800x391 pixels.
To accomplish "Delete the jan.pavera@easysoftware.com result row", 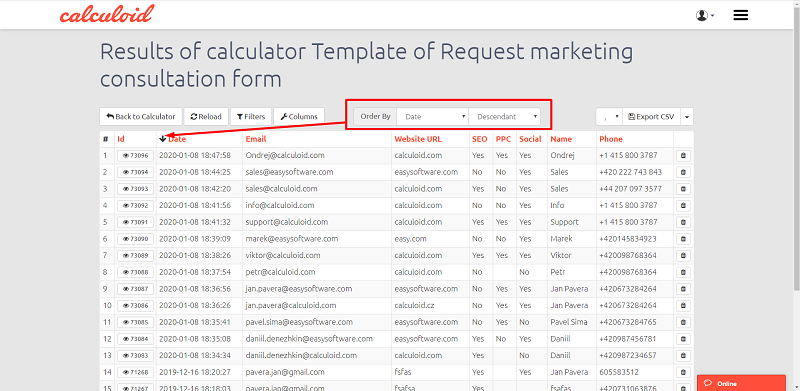I will click(x=683, y=289).
